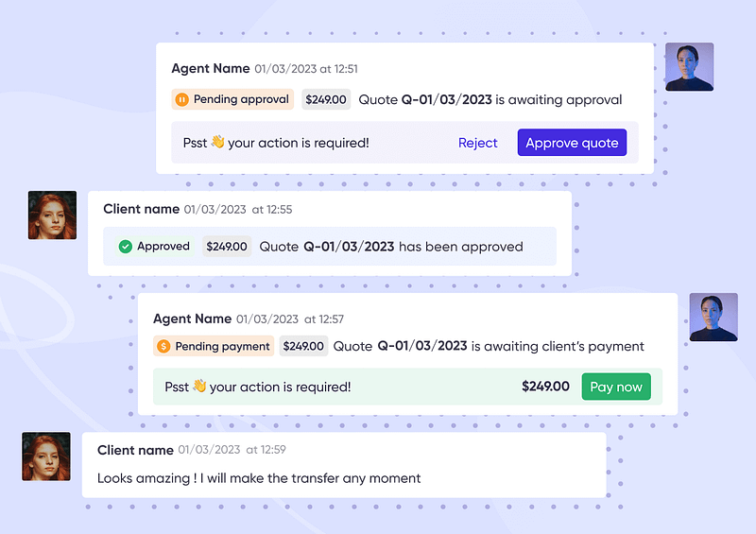Click the Client name on the 12:59 message
Image resolution: width=756 pixels, height=534 pixels.
point(135,450)
